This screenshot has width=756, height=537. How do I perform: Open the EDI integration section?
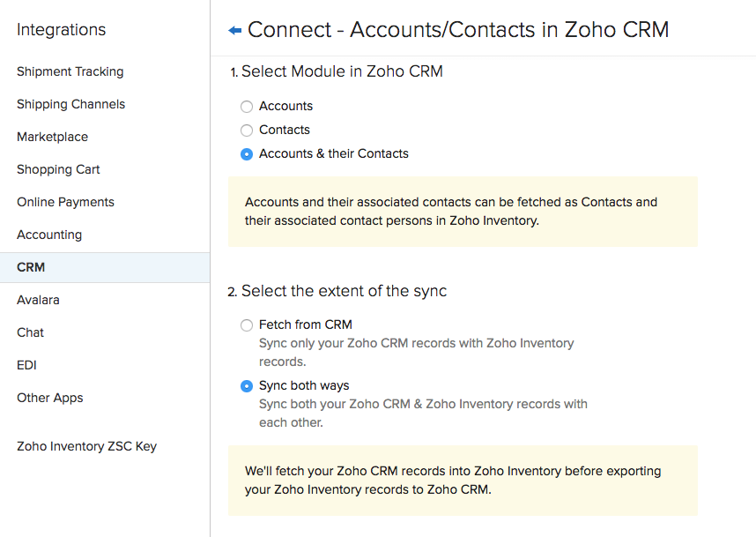coord(26,365)
